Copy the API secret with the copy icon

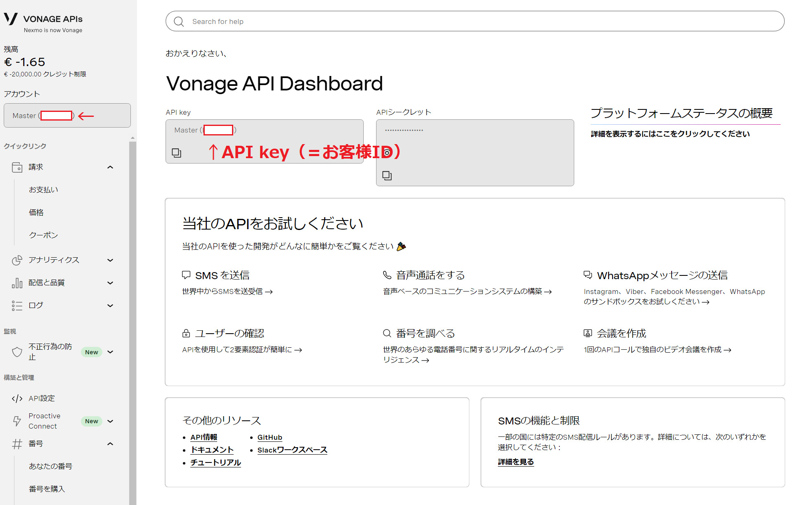tap(387, 175)
